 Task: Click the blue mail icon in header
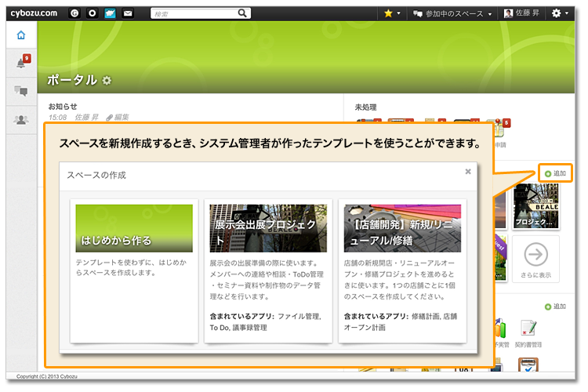110,13
